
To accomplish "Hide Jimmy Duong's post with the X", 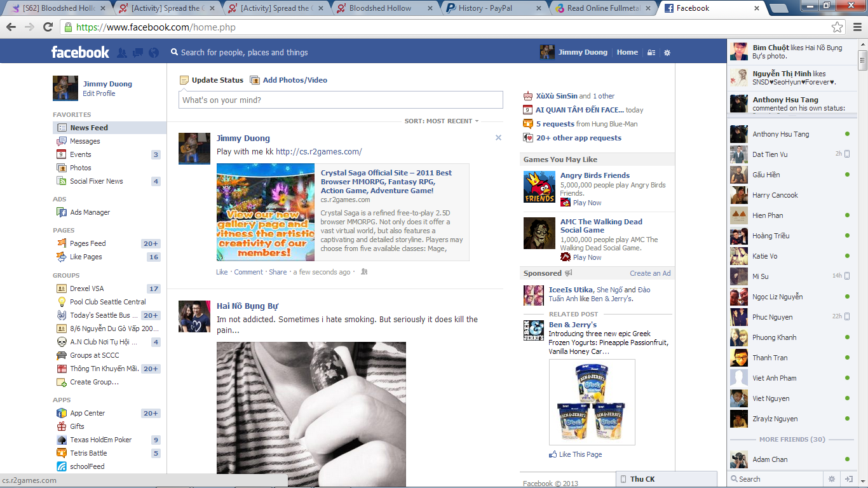I will coord(498,138).
